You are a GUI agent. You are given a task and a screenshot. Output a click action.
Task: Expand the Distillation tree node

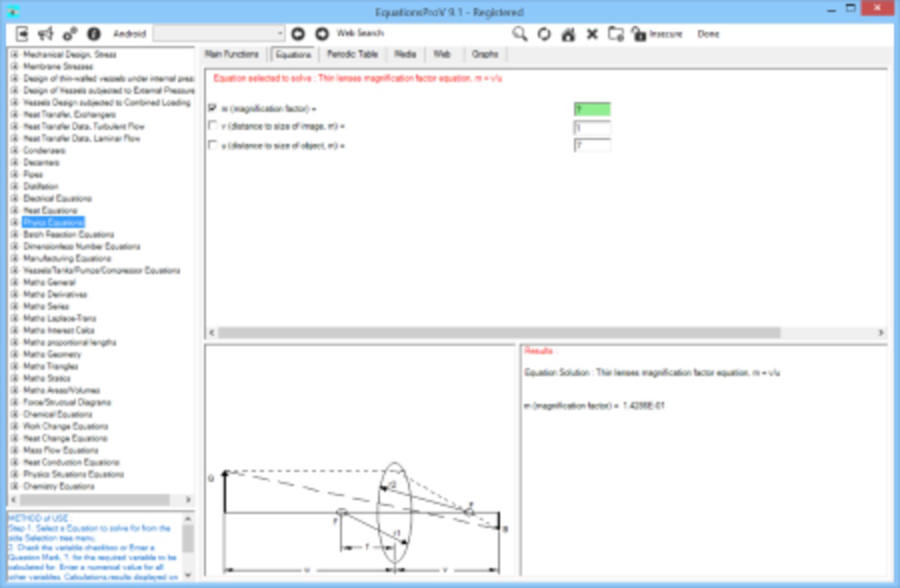coord(14,186)
